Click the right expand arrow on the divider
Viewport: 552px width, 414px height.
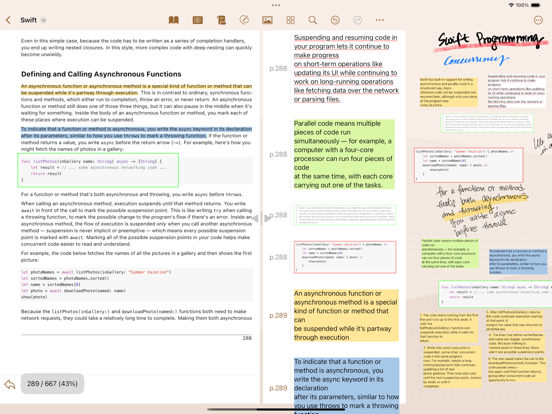(267, 218)
